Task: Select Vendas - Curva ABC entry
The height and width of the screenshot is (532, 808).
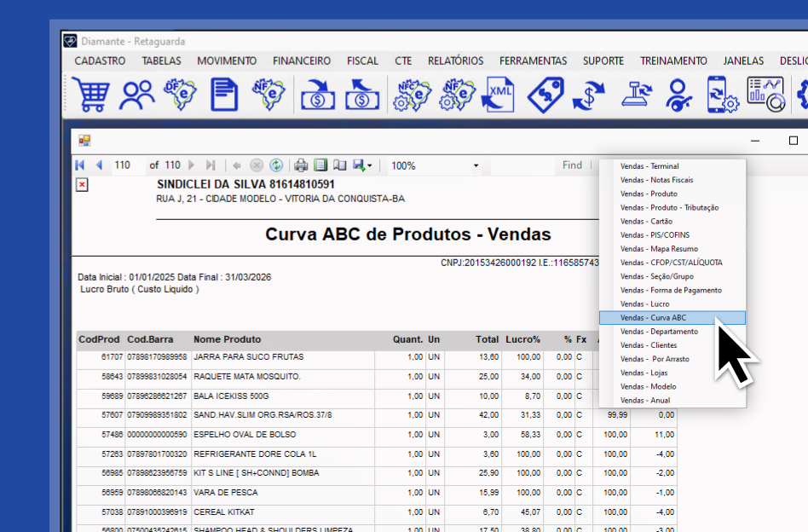Action: point(653,318)
